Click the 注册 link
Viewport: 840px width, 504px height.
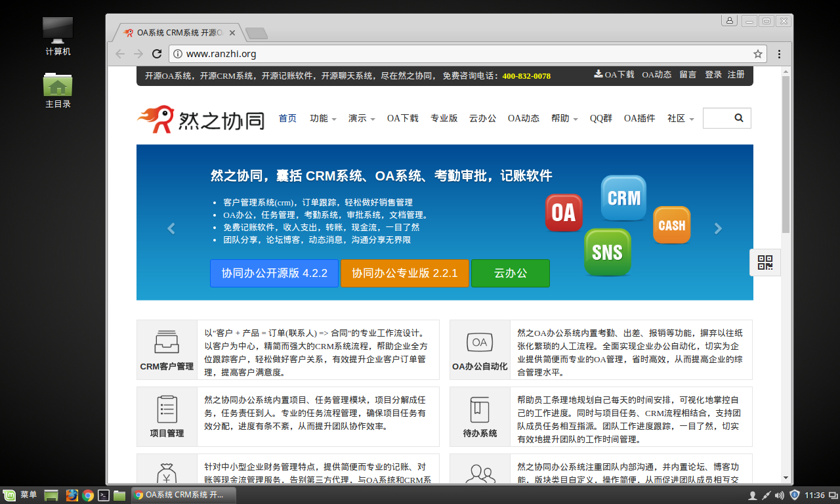click(x=736, y=75)
